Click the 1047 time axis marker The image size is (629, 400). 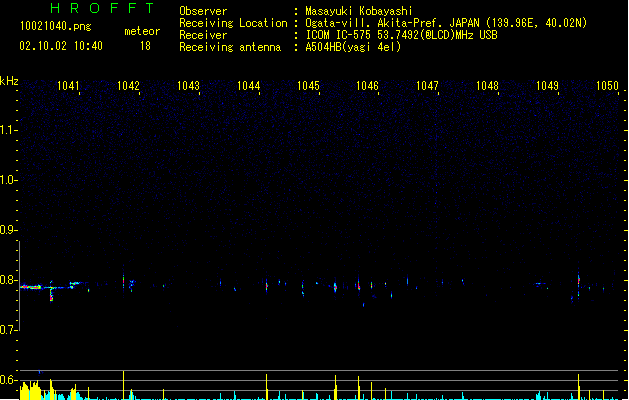[x=427, y=85]
